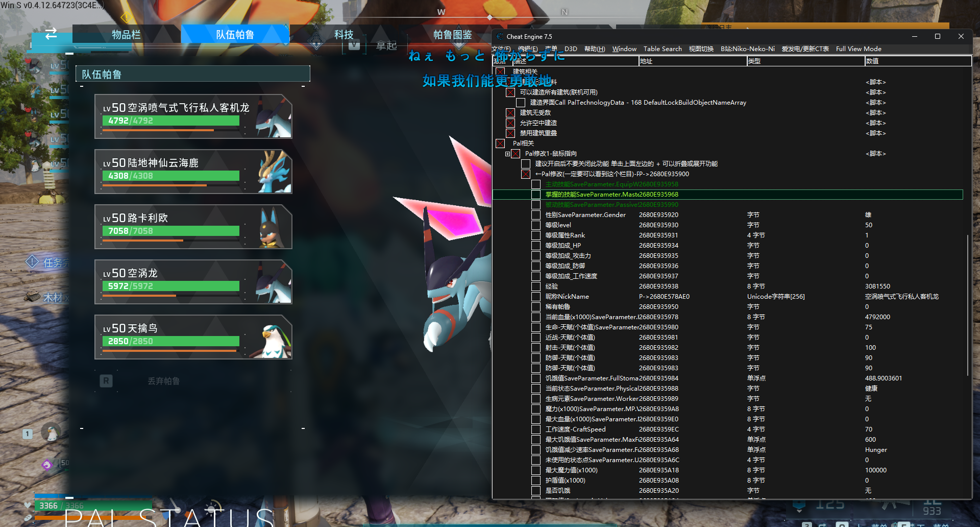The image size is (980, 527).
Task: Click the 空涡龙 5972/5972 health bar
Action: 171,286
